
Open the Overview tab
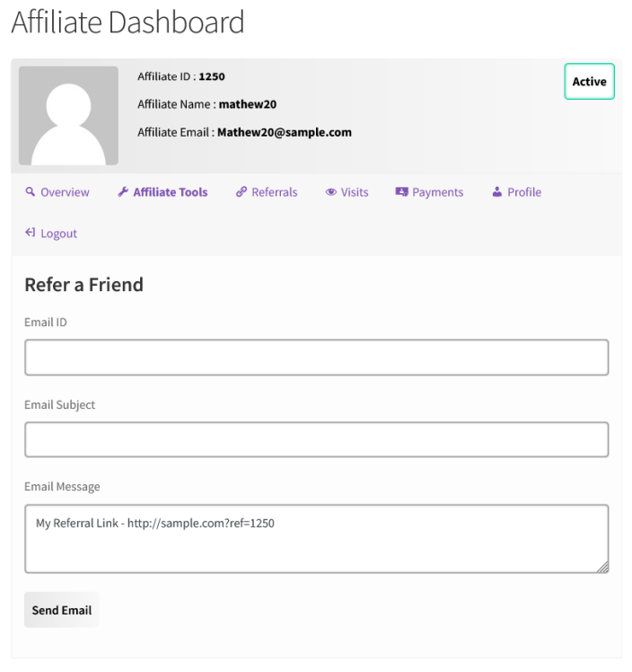65,192
